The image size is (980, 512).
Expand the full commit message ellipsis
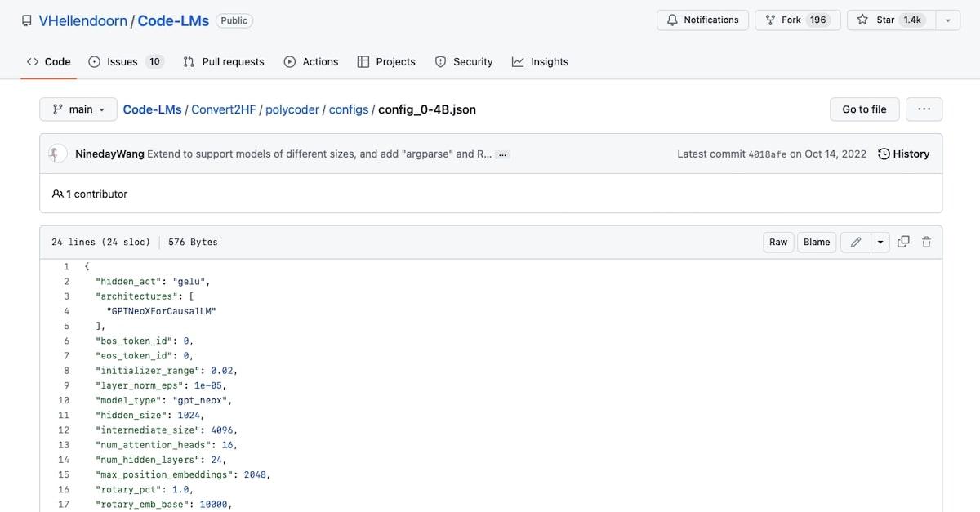tap(503, 154)
